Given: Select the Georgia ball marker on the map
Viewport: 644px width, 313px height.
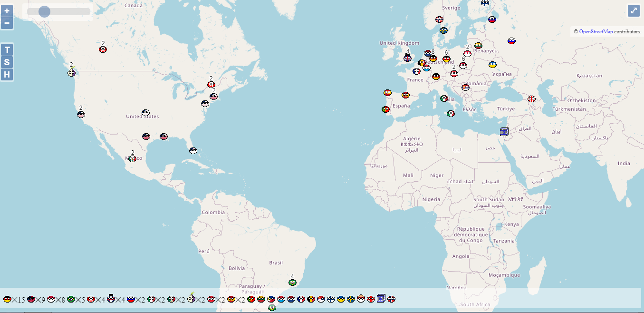Looking at the screenshot, I should pyautogui.click(x=531, y=99).
